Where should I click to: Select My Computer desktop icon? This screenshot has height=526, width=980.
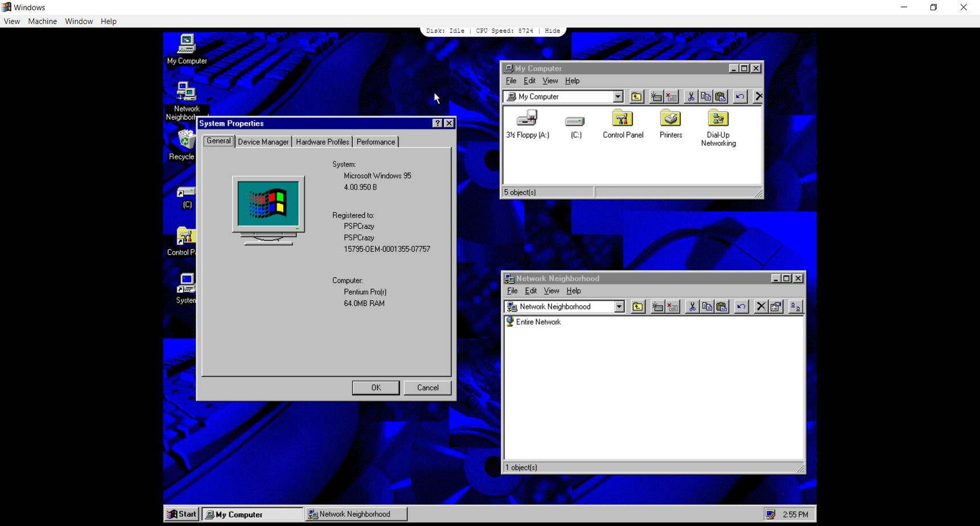pyautogui.click(x=187, y=49)
